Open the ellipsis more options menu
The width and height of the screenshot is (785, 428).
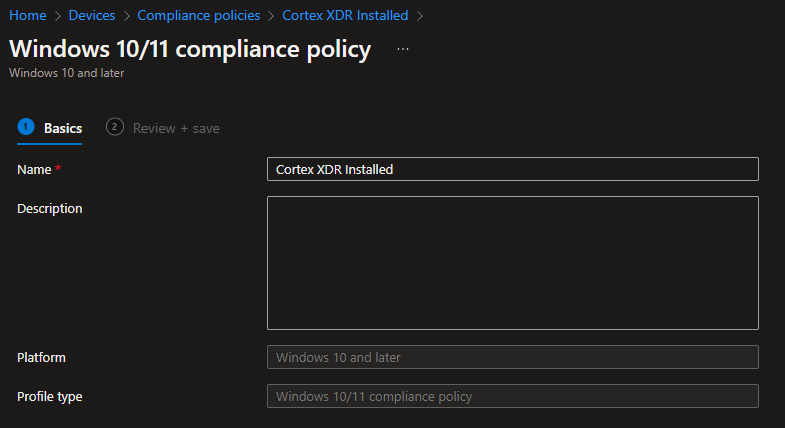click(x=403, y=49)
